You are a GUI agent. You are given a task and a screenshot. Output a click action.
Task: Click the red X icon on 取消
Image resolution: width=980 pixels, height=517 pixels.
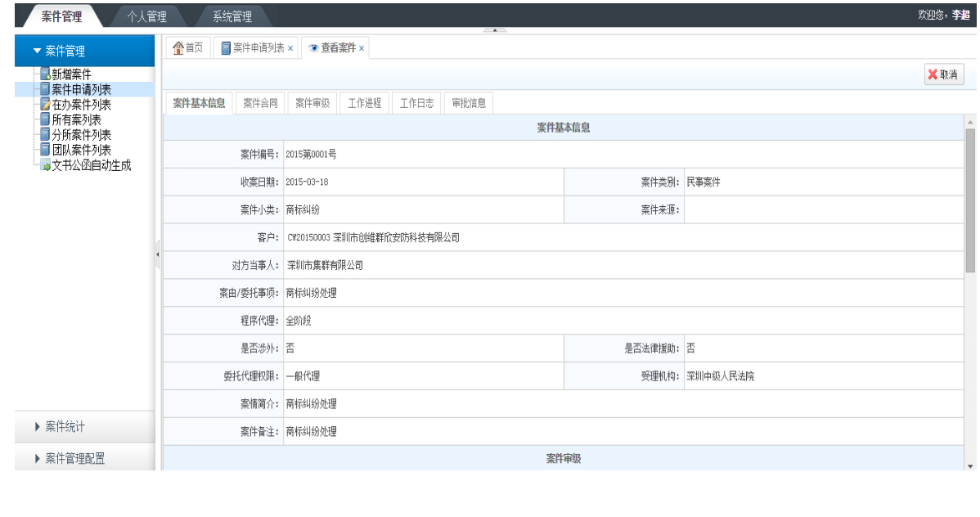(x=933, y=74)
